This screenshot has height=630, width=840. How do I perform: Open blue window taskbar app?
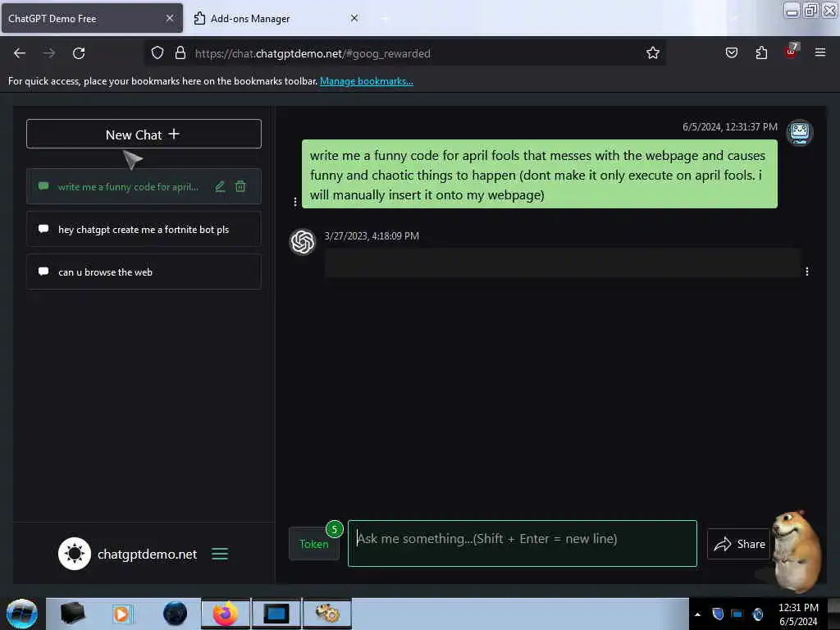[276, 614]
